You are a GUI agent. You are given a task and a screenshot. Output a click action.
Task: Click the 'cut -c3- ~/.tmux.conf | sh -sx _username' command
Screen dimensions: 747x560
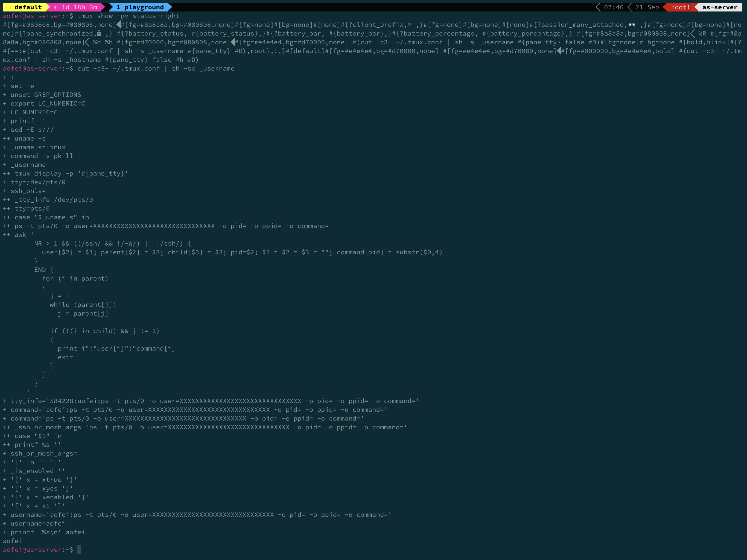coord(156,69)
